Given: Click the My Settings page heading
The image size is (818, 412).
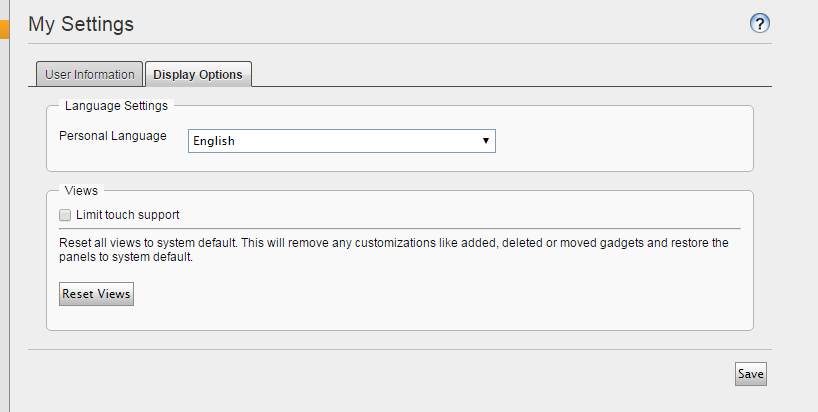Looking at the screenshot, I should click(81, 24).
